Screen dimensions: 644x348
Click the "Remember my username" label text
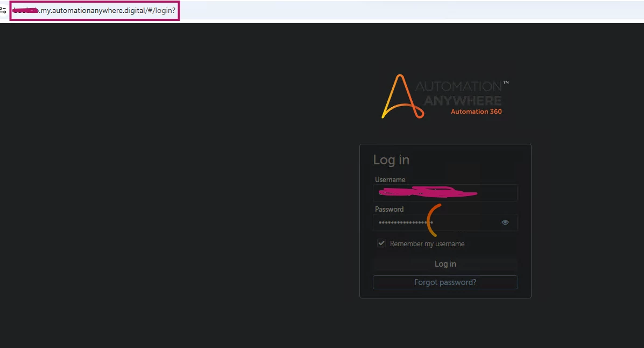(x=427, y=244)
